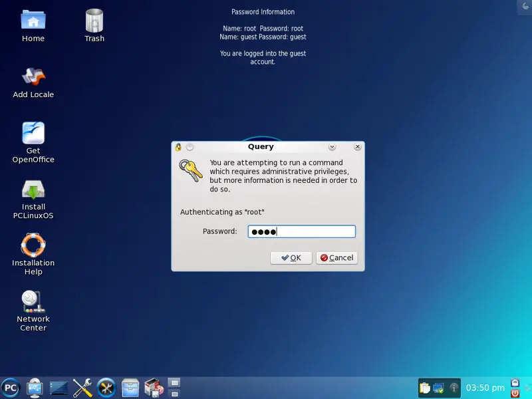Click the 'Password Information' heading text

click(x=263, y=12)
